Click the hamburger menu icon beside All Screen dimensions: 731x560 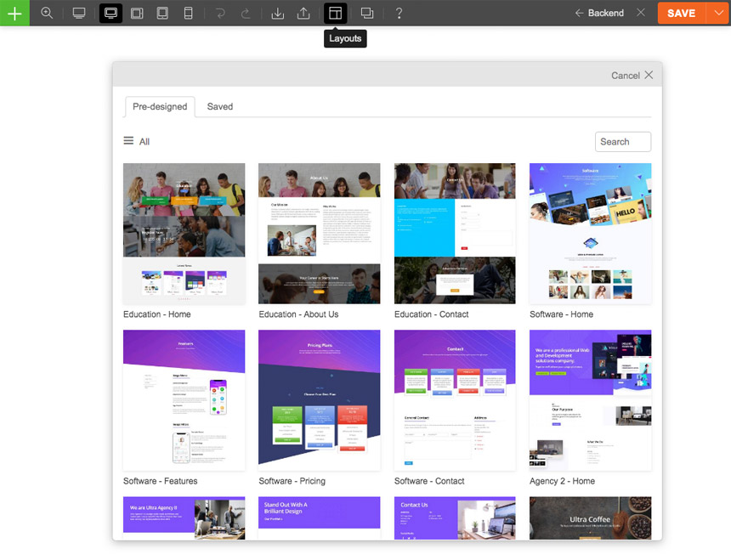(x=128, y=141)
